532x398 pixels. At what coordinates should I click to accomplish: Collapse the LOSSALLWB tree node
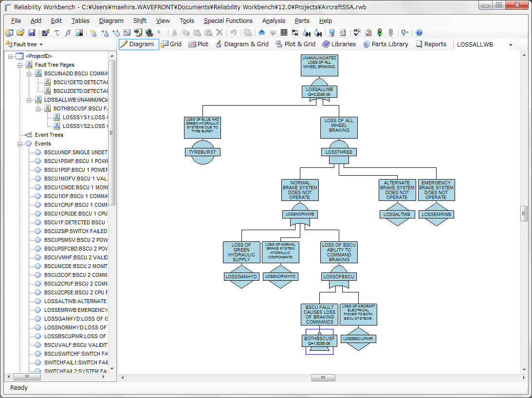coord(29,100)
